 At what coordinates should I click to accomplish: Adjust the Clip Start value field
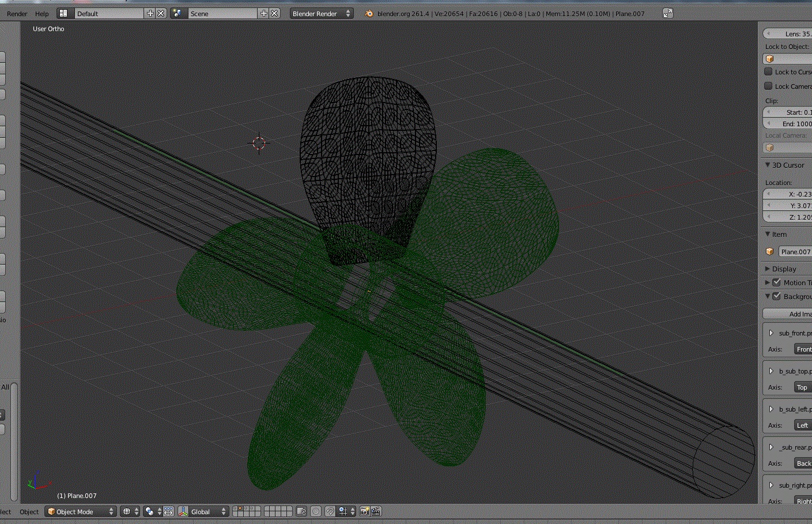pos(787,112)
